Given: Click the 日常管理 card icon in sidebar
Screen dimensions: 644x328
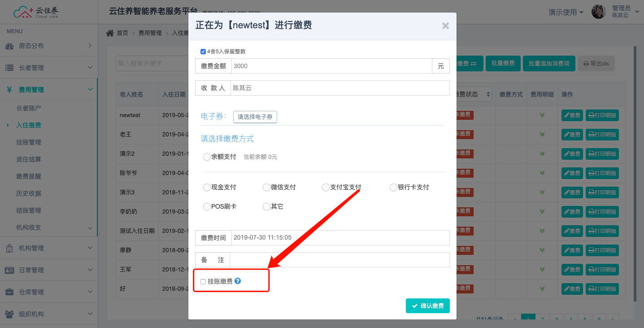Looking at the screenshot, I should pyautogui.click(x=9, y=270).
